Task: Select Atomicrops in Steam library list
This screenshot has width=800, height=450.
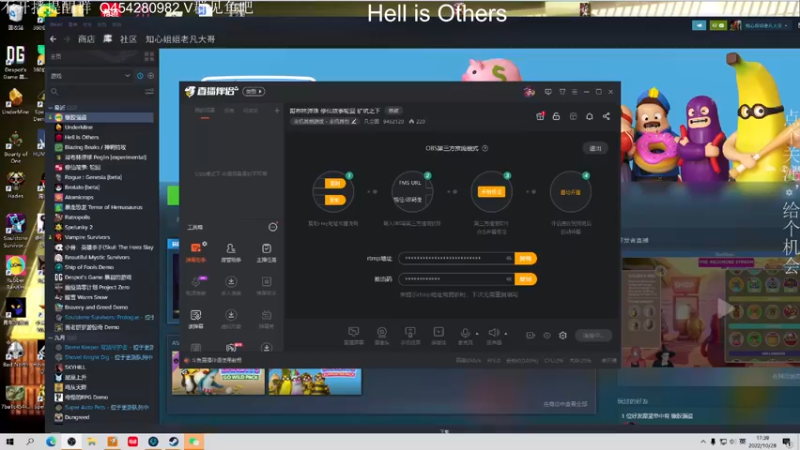Action: point(79,197)
